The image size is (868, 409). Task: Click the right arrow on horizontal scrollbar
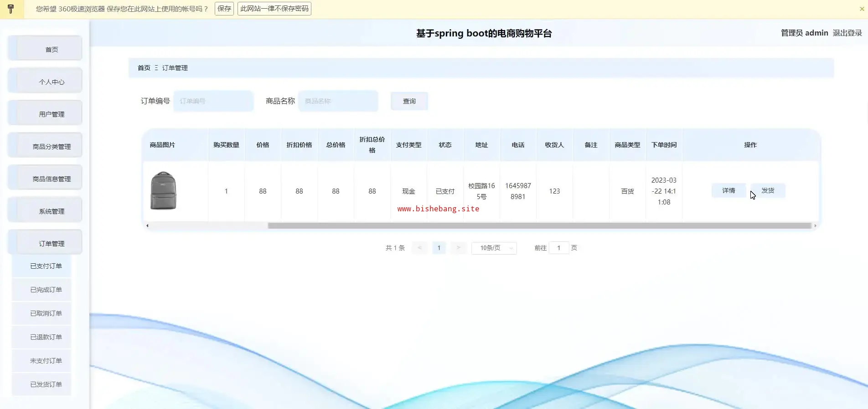pos(815,225)
